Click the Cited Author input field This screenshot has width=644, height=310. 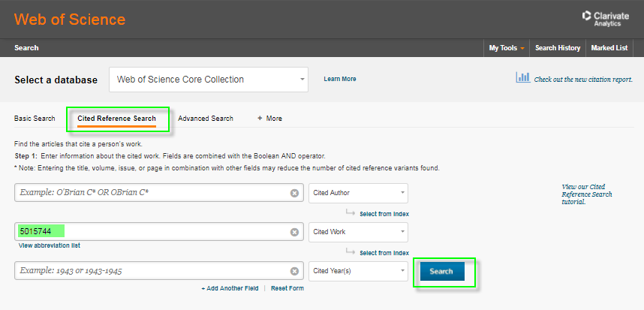point(152,193)
